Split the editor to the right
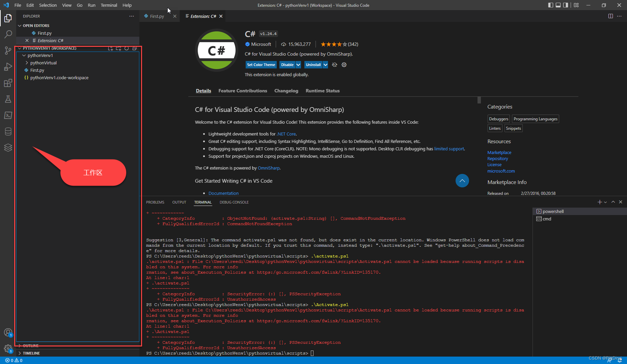This screenshot has height=364, width=627. coord(610,16)
